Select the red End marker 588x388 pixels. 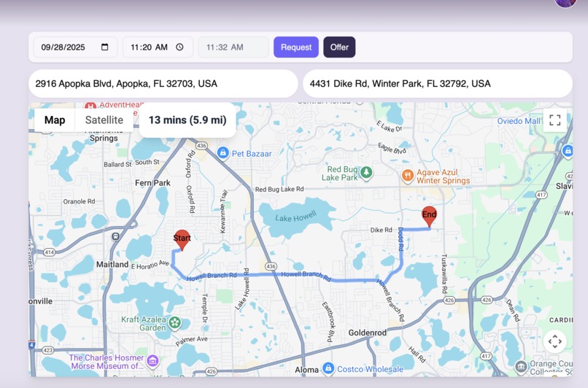[430, 217]
